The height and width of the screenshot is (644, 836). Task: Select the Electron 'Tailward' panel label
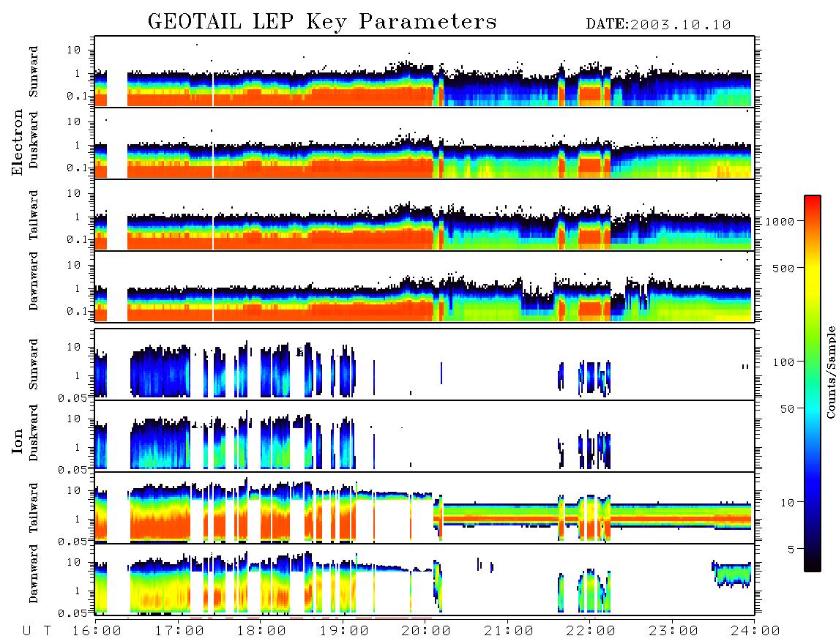34,215
